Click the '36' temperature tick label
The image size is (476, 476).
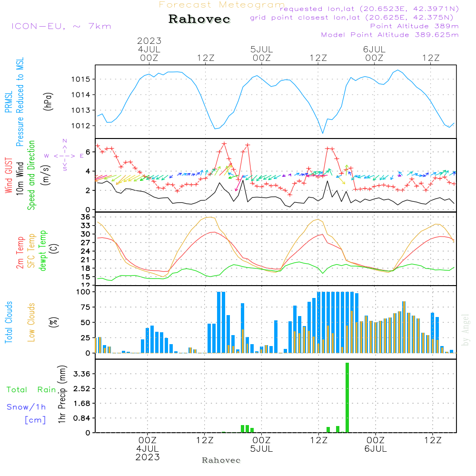(x=86, y=217)
